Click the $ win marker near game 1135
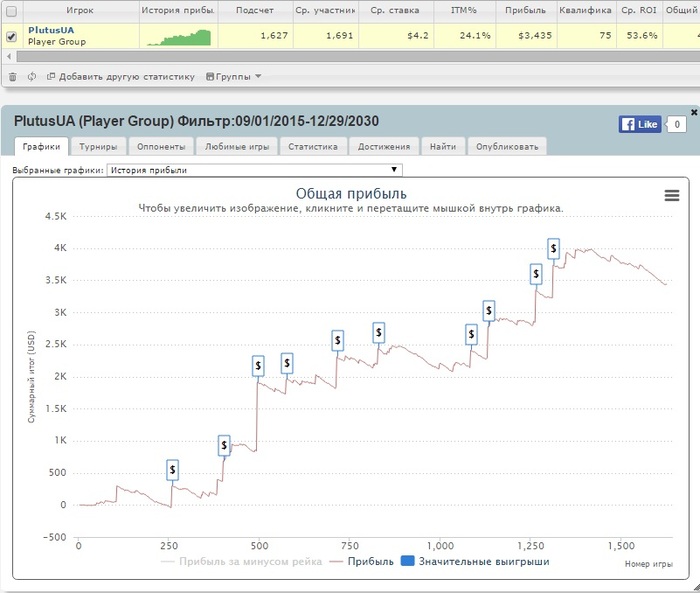Image resolution: width=700 pixels, height=593 pixels. 489,310
